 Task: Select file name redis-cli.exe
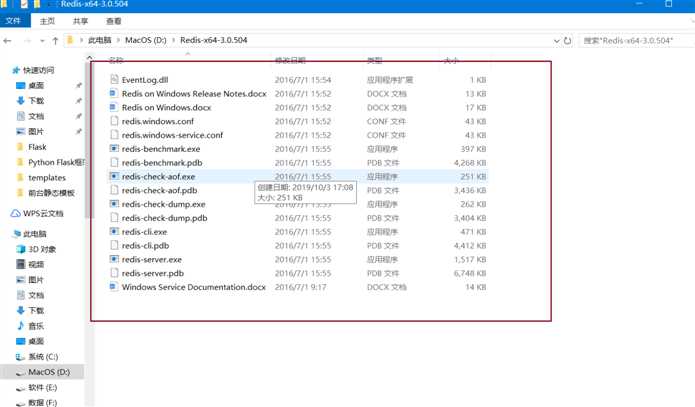(144, 232)
